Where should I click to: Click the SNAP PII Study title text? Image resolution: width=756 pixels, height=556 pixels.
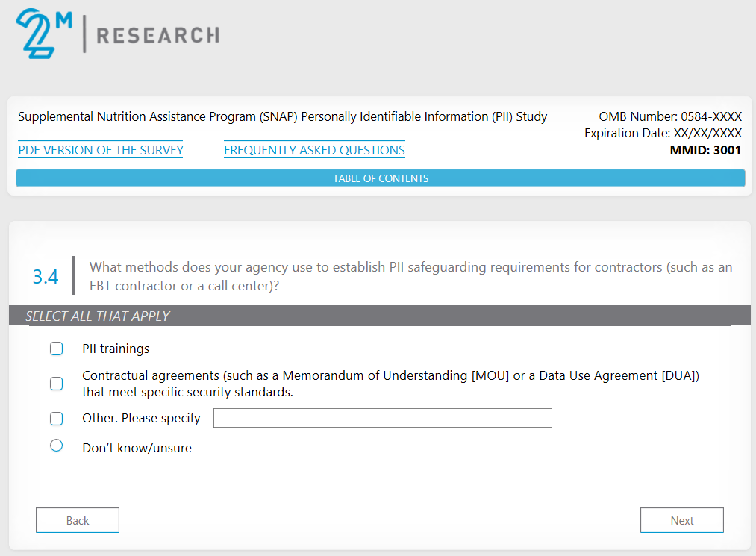(x=282, y=116)
